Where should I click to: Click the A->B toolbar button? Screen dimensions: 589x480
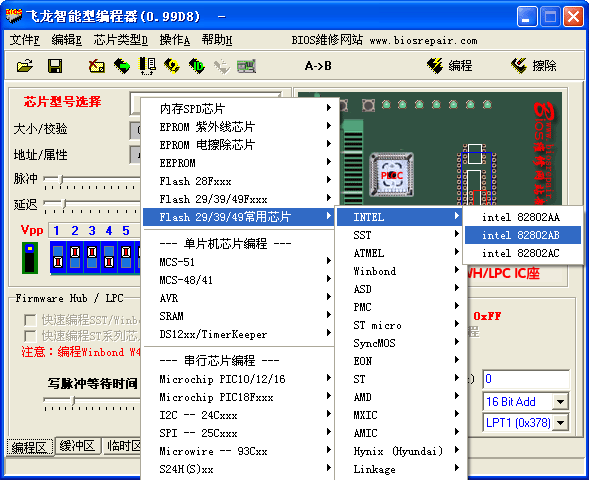point(318,66)
